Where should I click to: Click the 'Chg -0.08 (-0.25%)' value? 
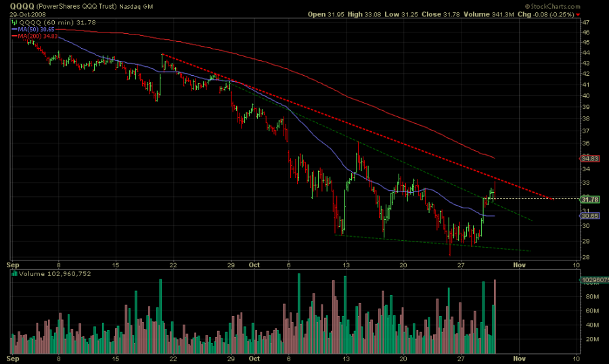[545, 14]
